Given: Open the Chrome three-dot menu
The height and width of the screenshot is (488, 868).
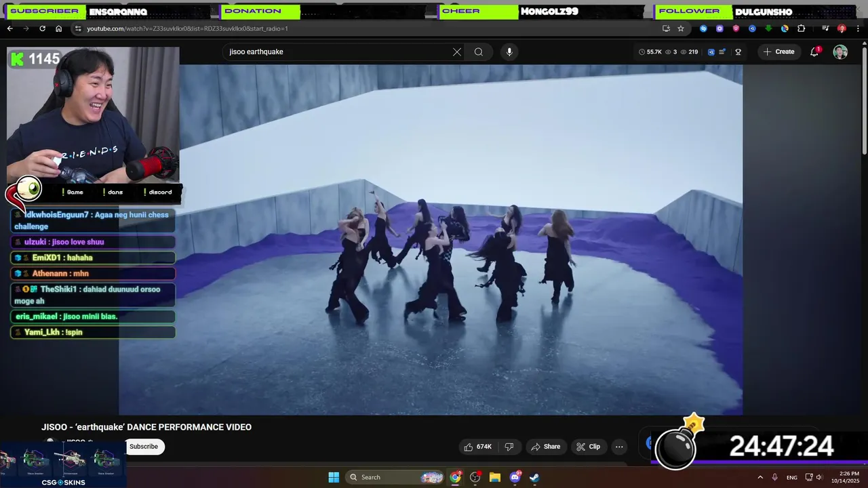Looking at the screenshot, I should click(858, 28).
